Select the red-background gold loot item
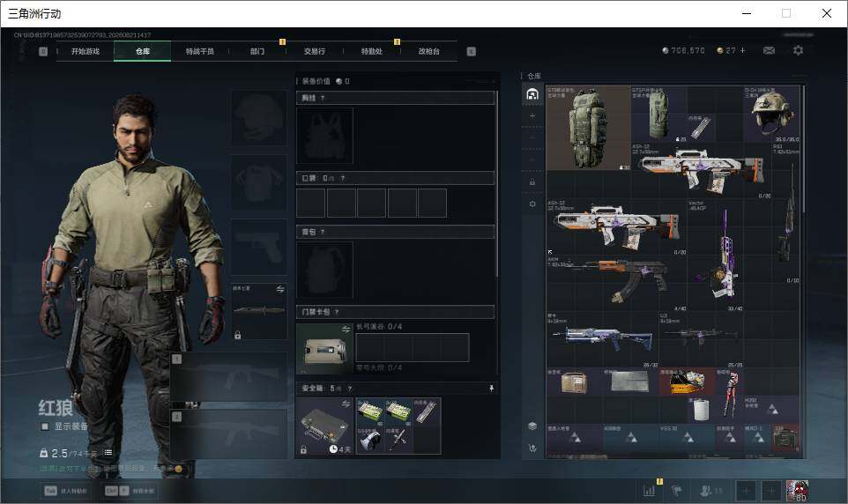This screenshot has width=848, height=504. coord(687,382)
